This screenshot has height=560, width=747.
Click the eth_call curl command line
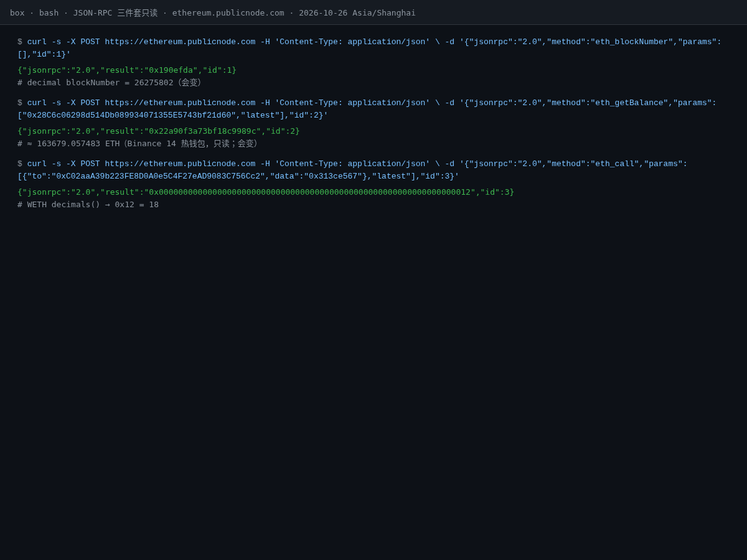pyautogui.click(x=352, y=164)
